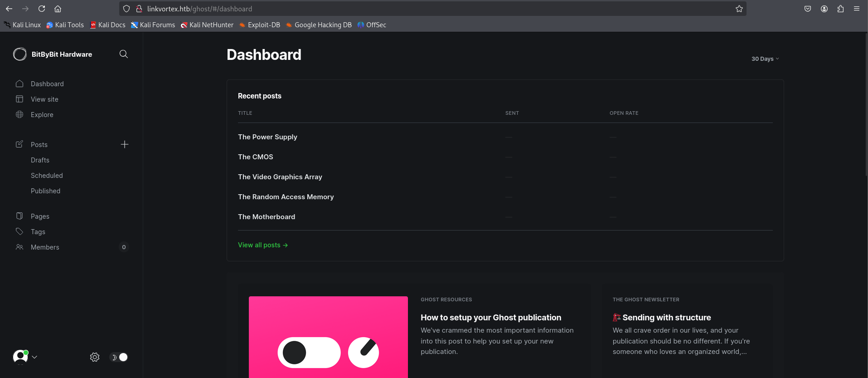
Task: Click the View site layout icon
Action: click(19, 99)
